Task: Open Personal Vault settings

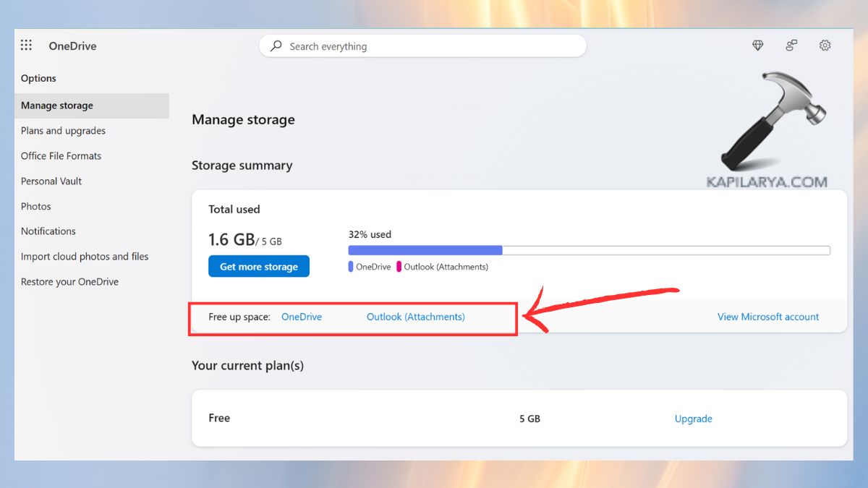Action: click(x=51, y=181)
